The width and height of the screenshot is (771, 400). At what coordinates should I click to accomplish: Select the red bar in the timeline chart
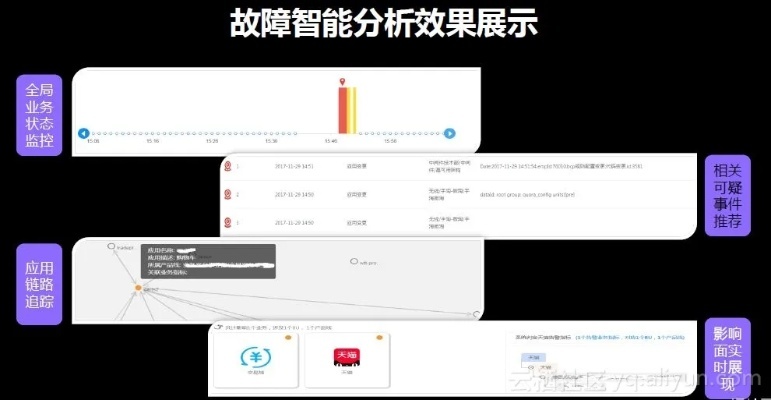point(342,110)
